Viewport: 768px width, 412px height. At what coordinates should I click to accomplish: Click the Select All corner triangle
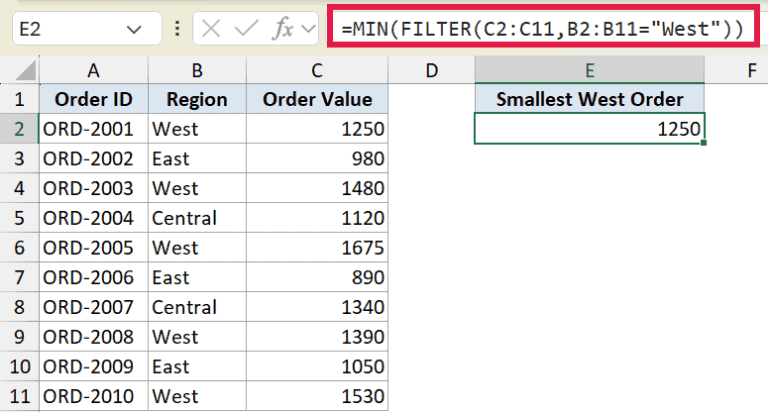tap(25, 71)
